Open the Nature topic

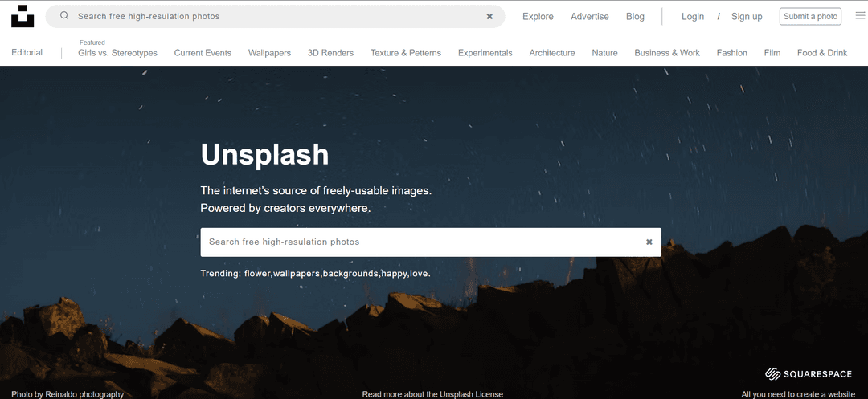[604, 53]
